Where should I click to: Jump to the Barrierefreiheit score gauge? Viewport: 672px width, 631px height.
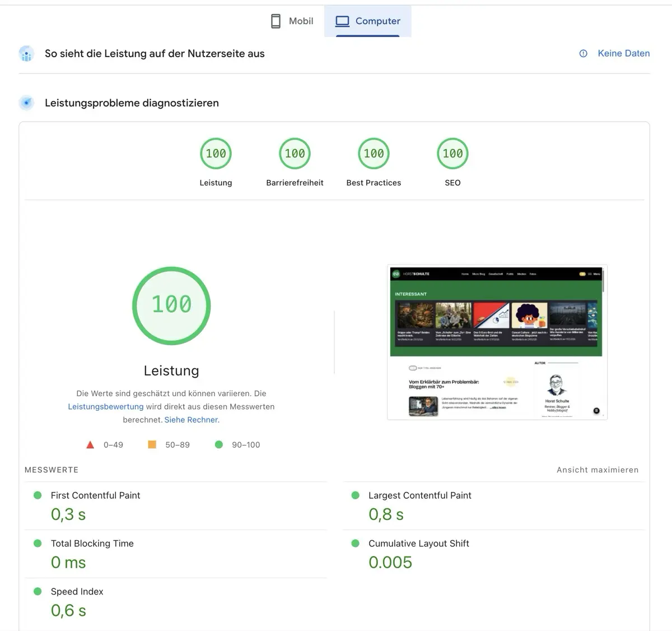pyautogui.click(x=295, y=154)
